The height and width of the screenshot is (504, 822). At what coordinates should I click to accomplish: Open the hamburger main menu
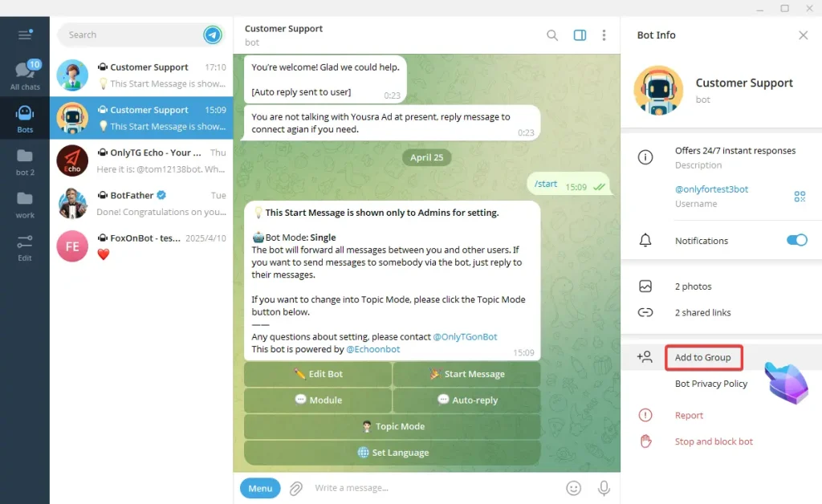[x=25, y=35]
